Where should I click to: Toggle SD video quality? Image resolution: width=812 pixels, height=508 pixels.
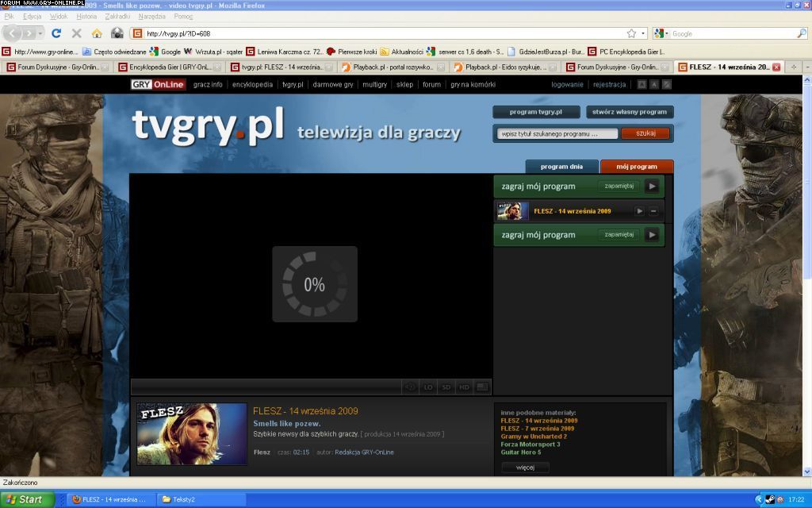[446, 387]
